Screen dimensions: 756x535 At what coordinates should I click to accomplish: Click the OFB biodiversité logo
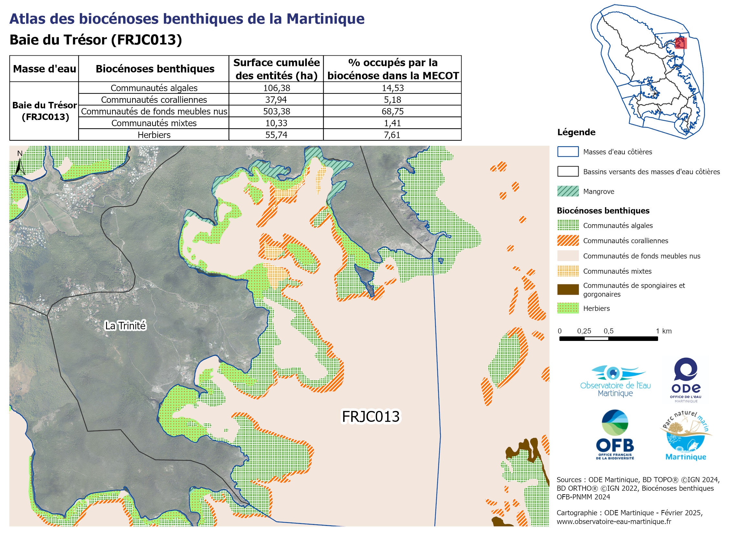tap(615, 434)
